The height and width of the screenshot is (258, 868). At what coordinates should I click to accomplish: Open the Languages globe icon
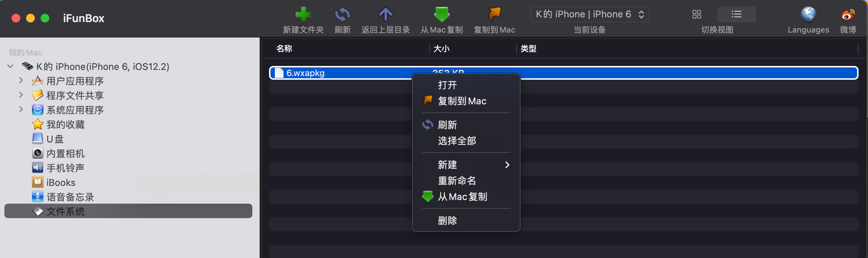pyautogui.click(x=808, y=14)
